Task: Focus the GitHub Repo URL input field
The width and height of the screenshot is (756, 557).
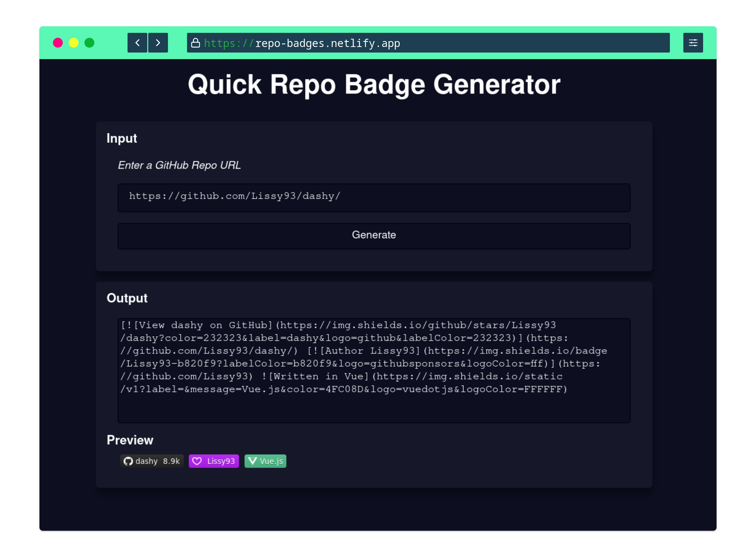Action: point(374,198)
